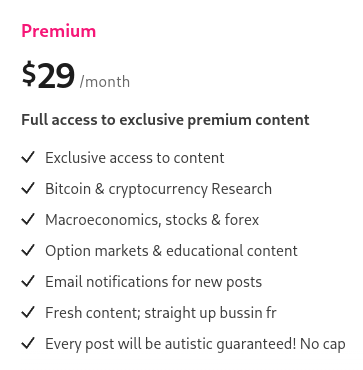Click the checkmark beside Email notifications item
The height and width of the screenshot is (370, 363).
28,282
